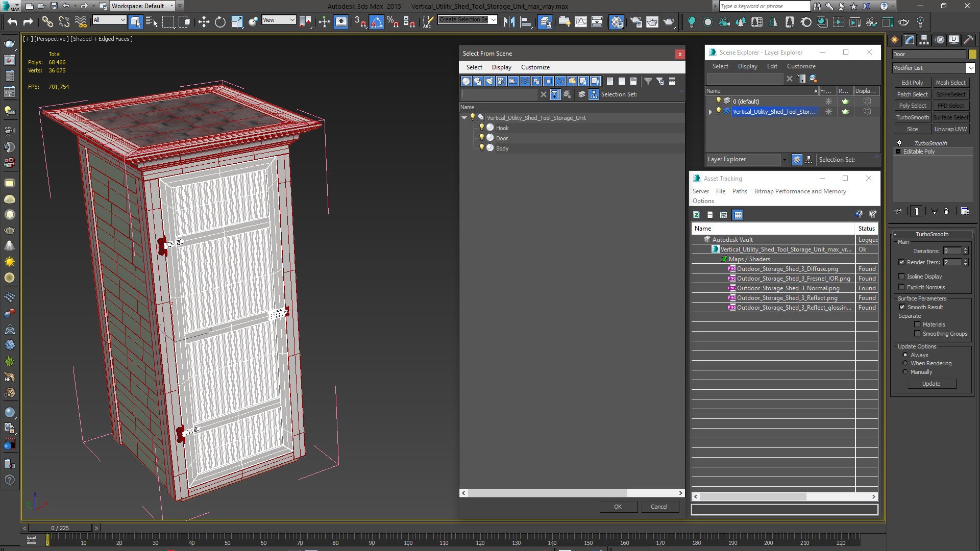Click Display Lights filter in Select From Scene
Viewport: 980px width, 551px height.
click(x=489, y=81)
